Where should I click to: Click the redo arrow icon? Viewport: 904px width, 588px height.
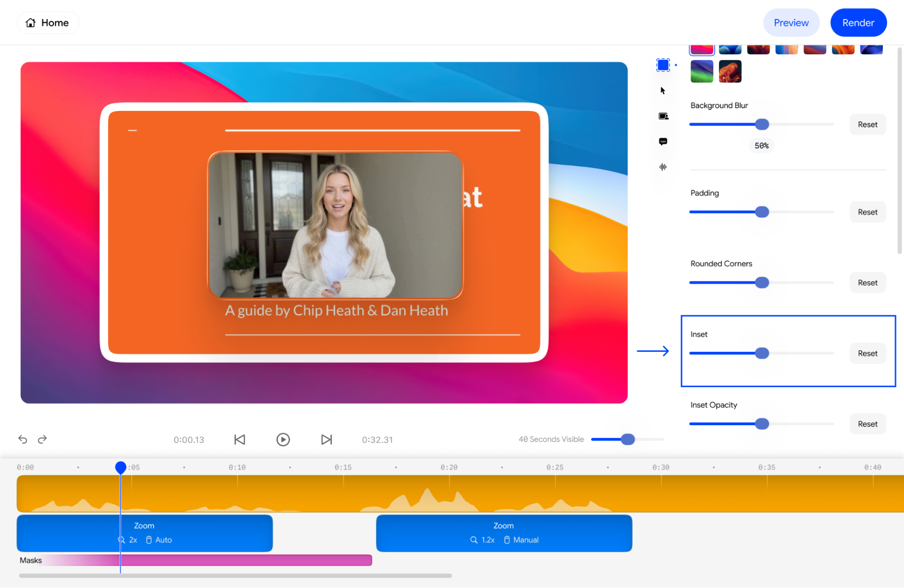tap(43, 439)
